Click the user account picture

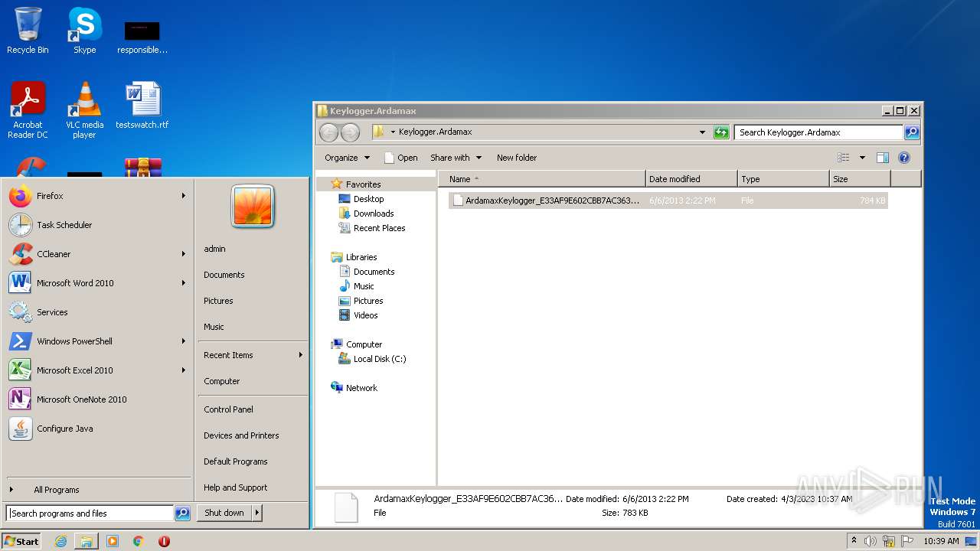[253, 207]
